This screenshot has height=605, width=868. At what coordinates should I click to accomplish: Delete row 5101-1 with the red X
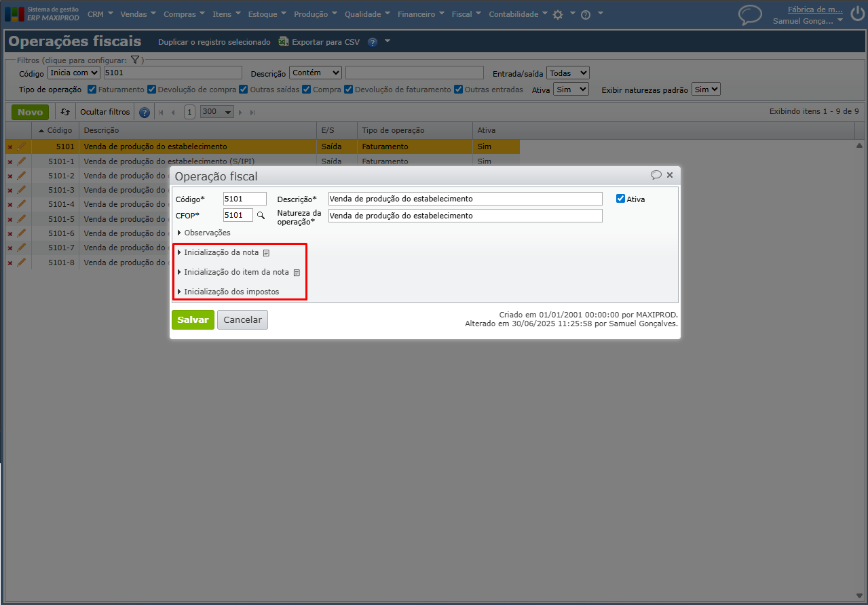pos(10,161)
